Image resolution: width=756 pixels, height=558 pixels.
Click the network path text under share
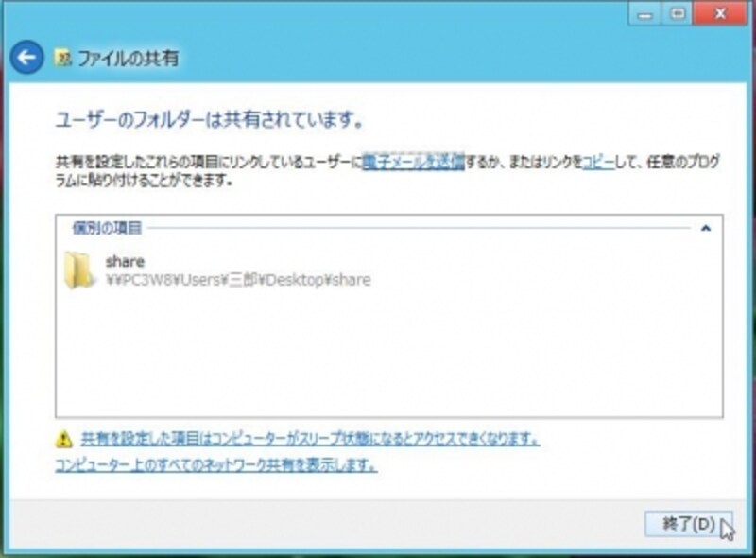click(x=236, y=277)
